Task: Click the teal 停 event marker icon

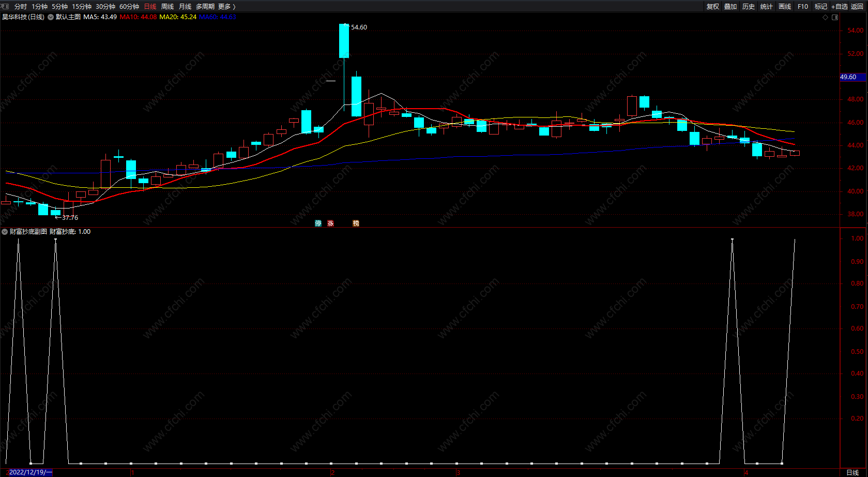Action: pyautogui.click(x=318, y=223)
